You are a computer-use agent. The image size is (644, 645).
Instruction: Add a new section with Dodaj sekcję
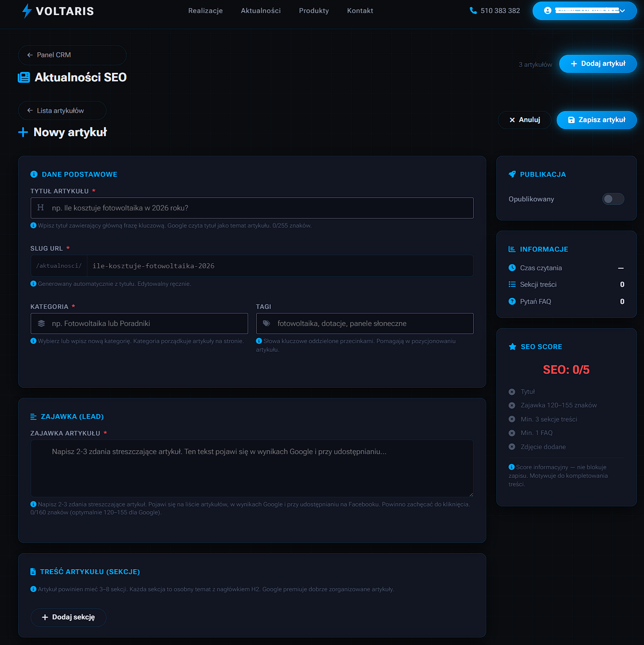[68, 617]
